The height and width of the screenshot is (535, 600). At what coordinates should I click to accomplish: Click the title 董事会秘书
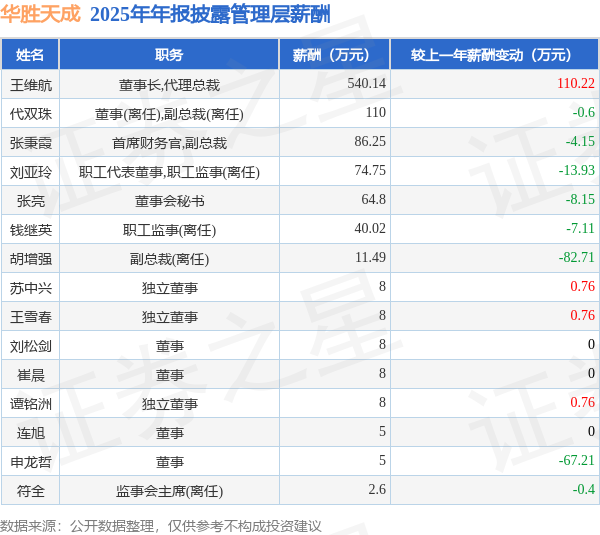(x=169, y=201)
